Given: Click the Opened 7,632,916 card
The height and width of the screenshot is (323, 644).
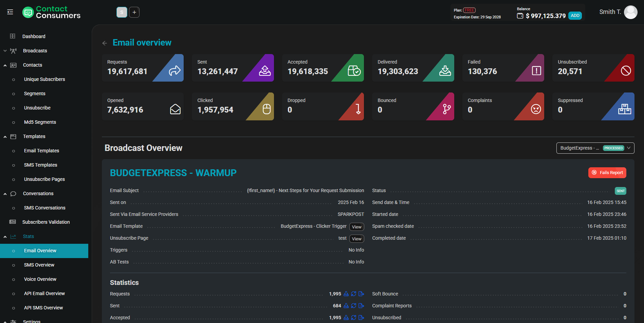Looking at the screenshot, I should point(143,106).
